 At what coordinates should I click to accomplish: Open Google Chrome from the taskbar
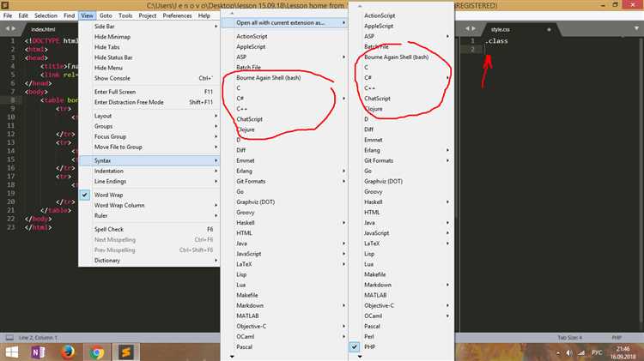[97, 352]
